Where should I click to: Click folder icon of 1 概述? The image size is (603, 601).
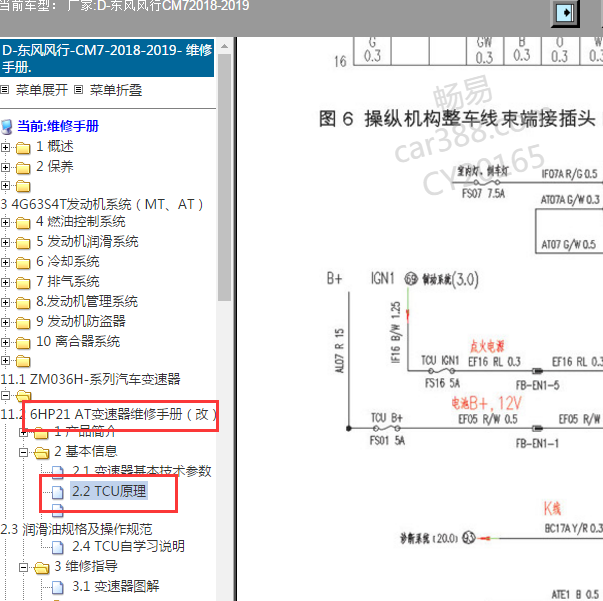(x=23, y=148)
